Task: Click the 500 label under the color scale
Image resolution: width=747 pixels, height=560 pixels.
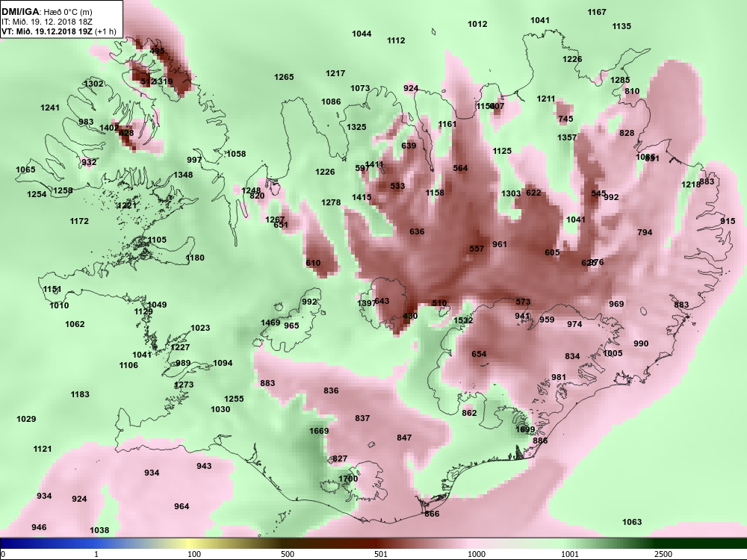Action: tap(288, 554)
